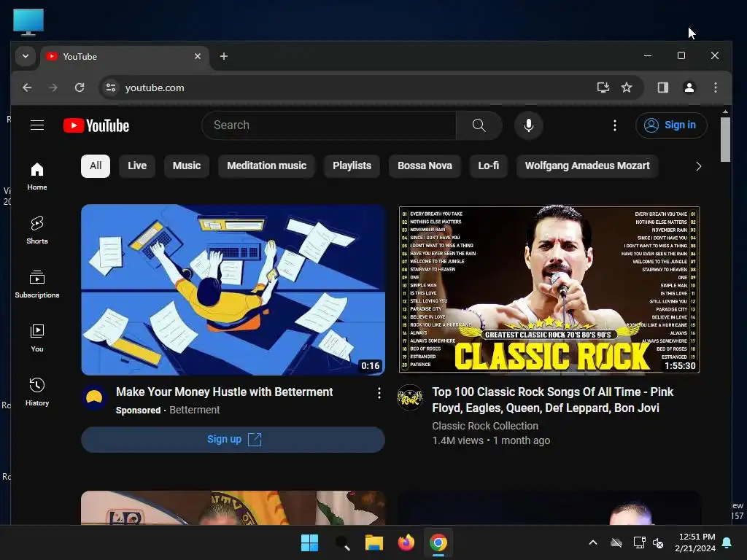This screenshot has height=560, width=747.
Task: Click the muted volume tray icon
Action: point(658,542)
